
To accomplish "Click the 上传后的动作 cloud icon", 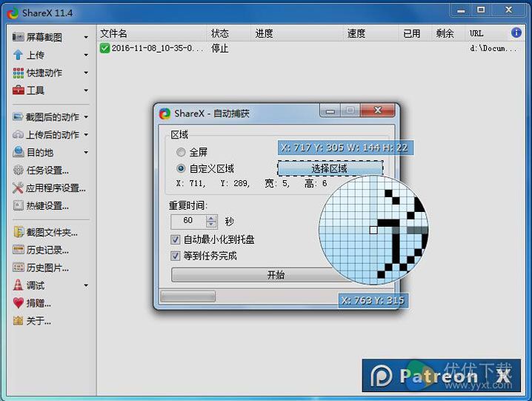I will click(x=18, y=135).
